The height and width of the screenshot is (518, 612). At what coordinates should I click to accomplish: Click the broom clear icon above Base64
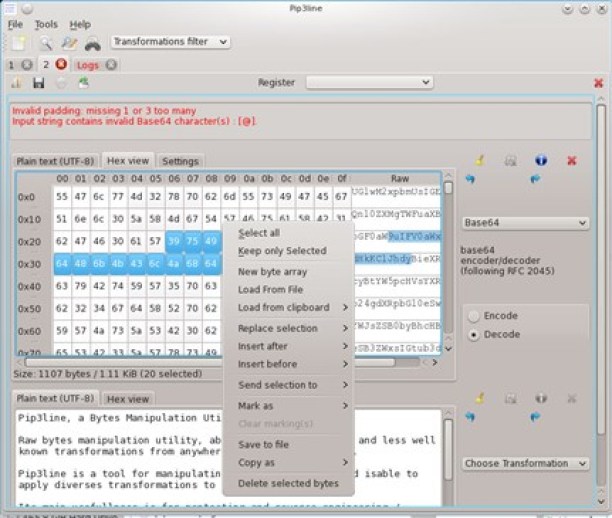(480, 160)
